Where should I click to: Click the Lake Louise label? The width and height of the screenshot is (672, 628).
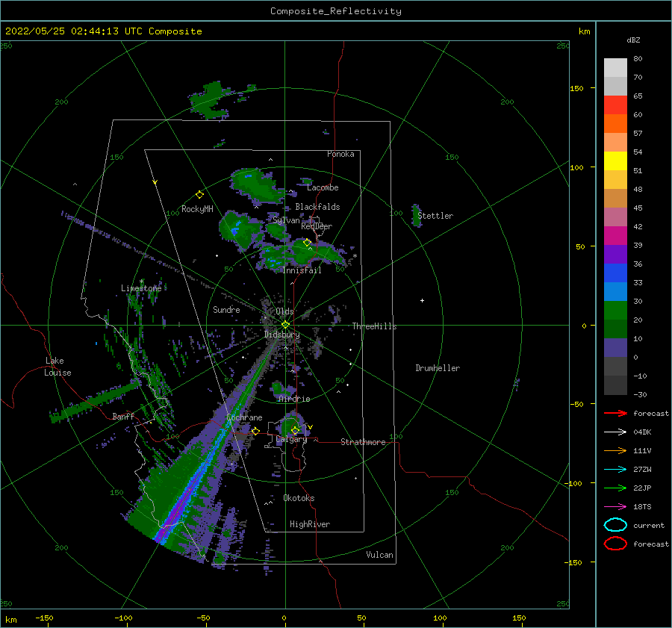[57, 367]
